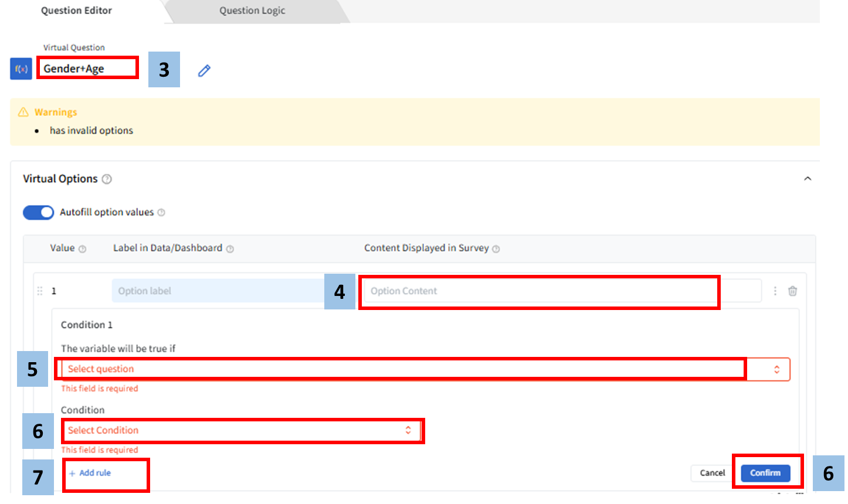Click the help icon beside Label in Data/Dashboard

(x=230, y=249)
